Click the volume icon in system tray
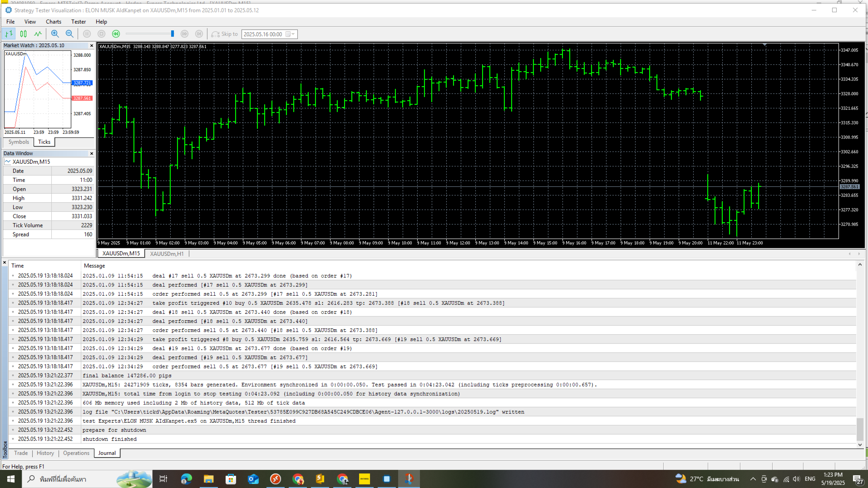 [x=796, y=479]
